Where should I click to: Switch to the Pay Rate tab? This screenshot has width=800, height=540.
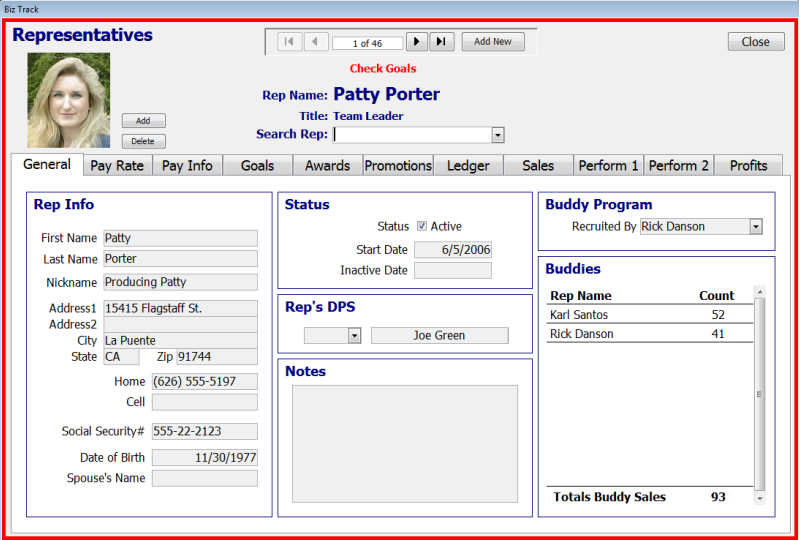pos(117,166)
